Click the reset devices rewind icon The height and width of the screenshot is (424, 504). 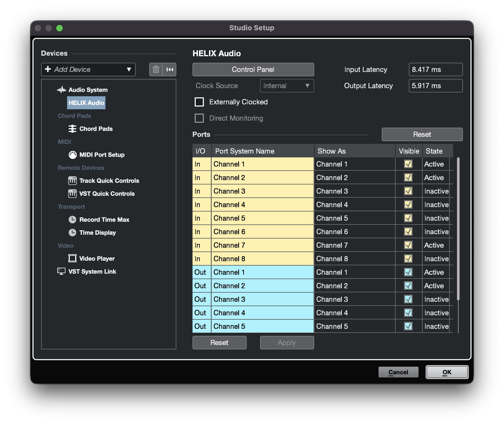tap(170, 69)
